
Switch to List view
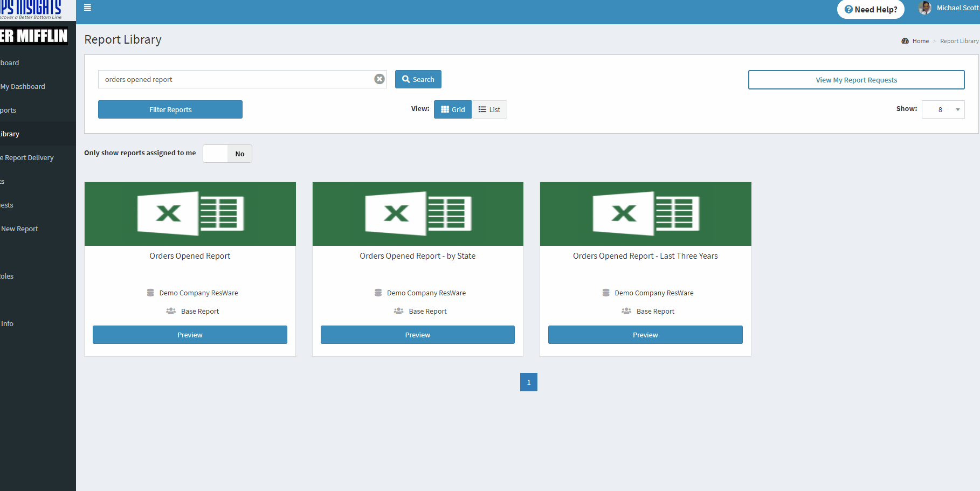coord(489,109)
